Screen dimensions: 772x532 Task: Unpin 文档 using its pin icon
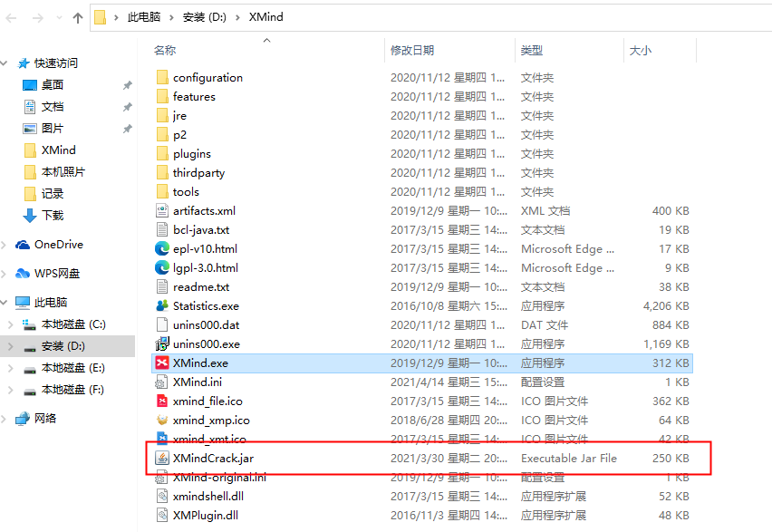128,107
